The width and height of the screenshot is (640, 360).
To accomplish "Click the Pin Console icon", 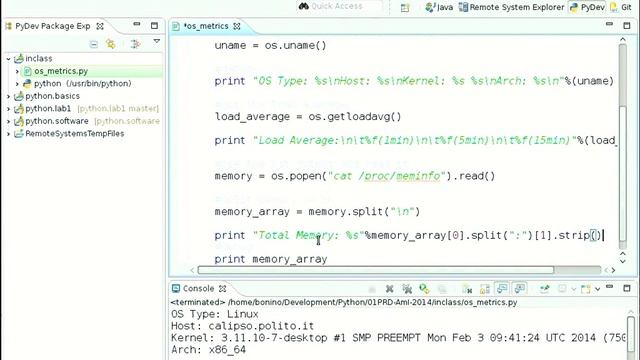I will (x=544, y=289).
